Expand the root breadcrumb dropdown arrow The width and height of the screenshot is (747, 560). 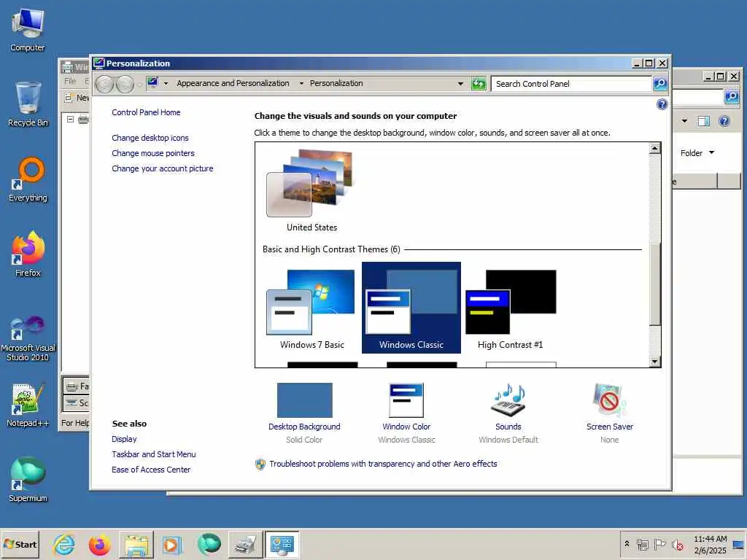pos(166,83)
